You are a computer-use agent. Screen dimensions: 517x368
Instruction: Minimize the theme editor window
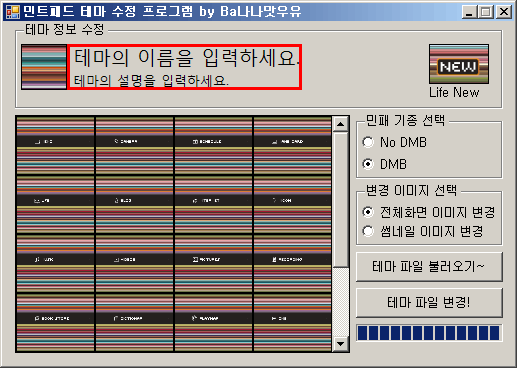click(469, 12)
